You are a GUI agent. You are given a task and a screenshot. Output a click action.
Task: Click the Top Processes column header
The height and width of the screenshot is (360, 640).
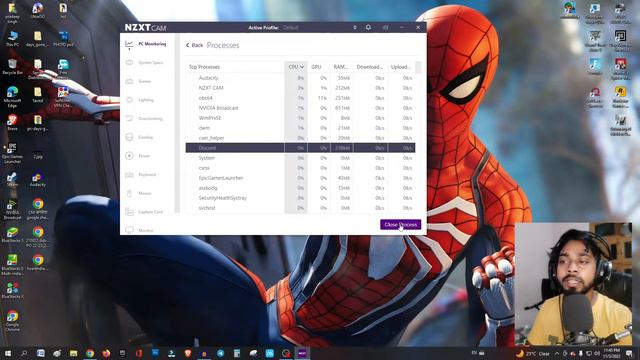pyautogui.click(x=204, y=67)
